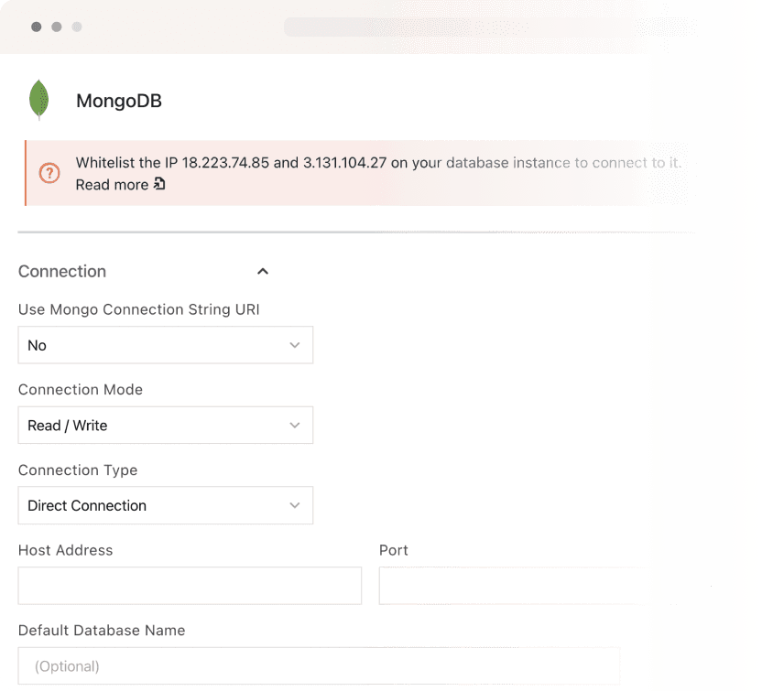This screenshot has height=691, width=784.
Task: Click the external link icon next to Read more
Action: click(159, 185)
